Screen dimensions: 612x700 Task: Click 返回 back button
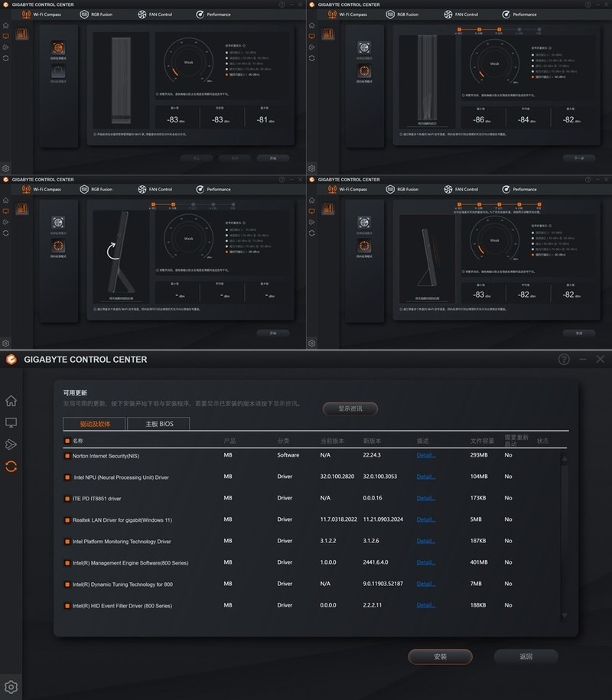click(x=526, y=656)
